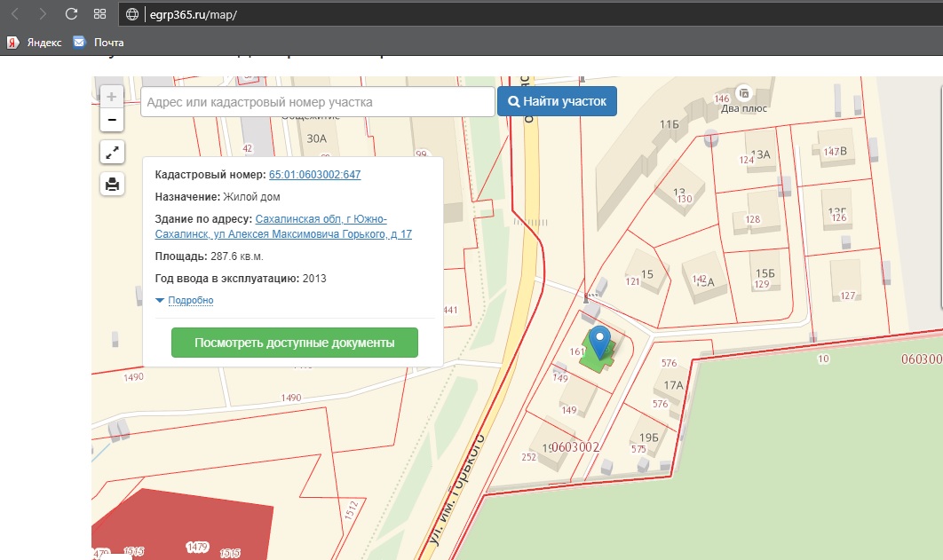Zoom out the map with minus button
This screenshot has width=943, height=560.
[x=112, y=120]
